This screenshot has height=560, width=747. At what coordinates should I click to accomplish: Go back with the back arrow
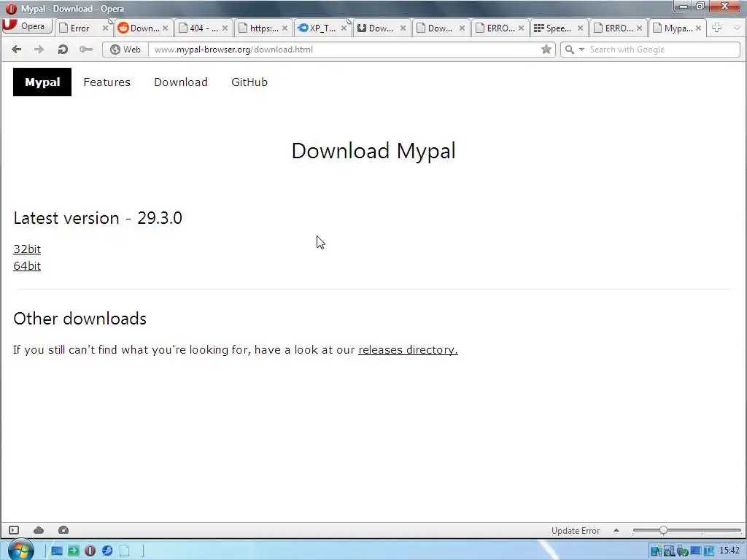point(16,50)
